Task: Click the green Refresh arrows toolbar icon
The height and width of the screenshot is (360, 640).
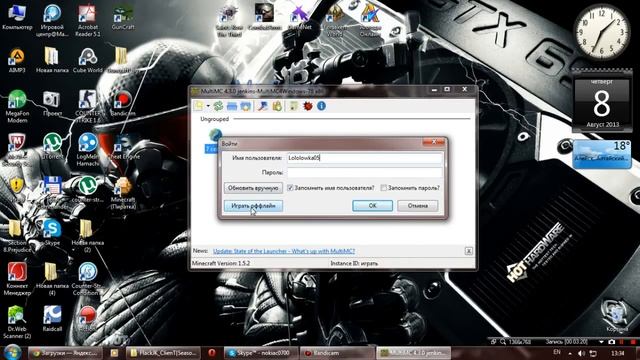Action: 218,106
